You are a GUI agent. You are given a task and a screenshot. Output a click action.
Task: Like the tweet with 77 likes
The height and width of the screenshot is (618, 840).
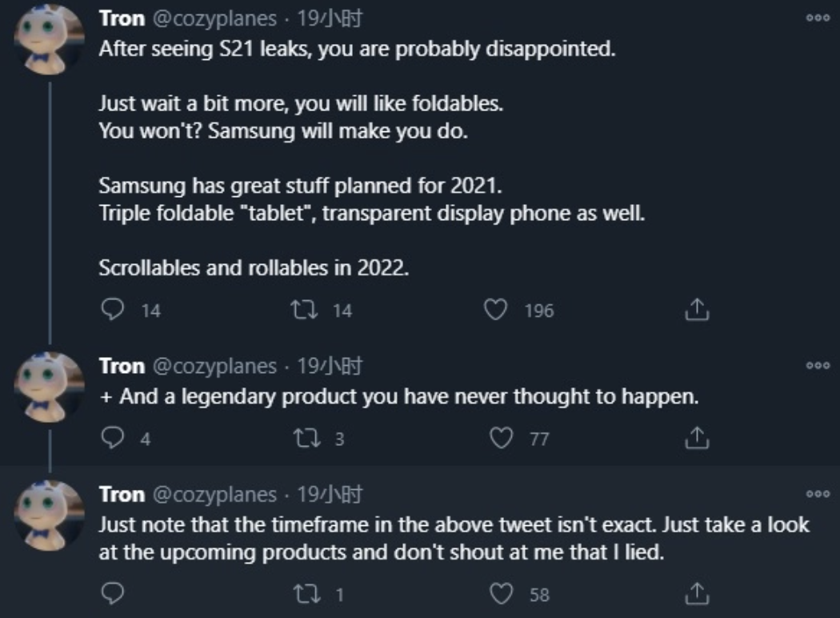tap(501, 438)
